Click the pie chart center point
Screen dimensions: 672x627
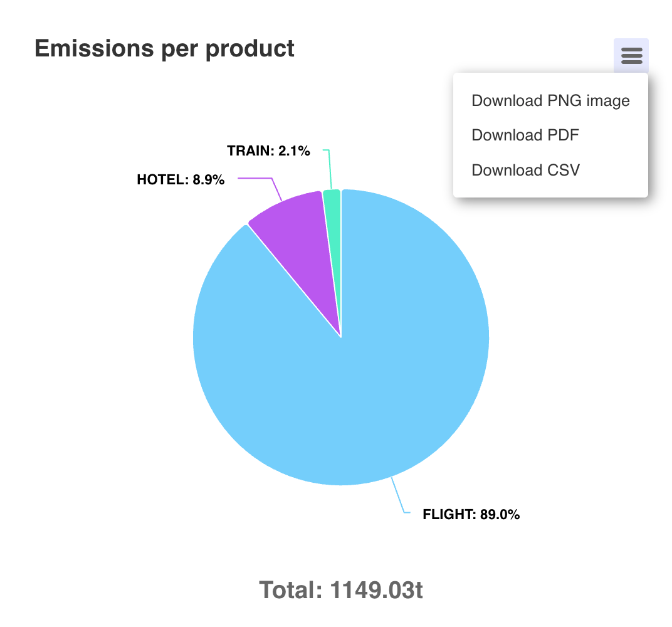click(x=341, y=337)
